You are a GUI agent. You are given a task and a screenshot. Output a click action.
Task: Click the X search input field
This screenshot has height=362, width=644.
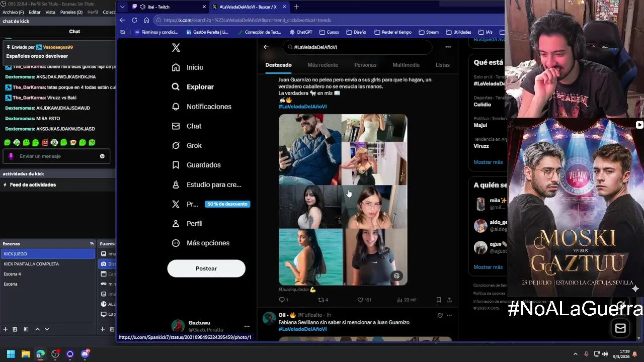click(x=357, y=47)
